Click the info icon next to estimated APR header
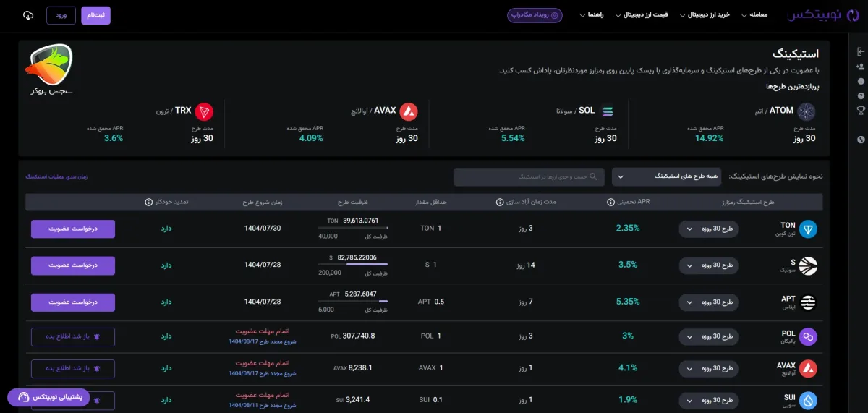Viewport: 868px width, 413px height. tap(610, 203)
